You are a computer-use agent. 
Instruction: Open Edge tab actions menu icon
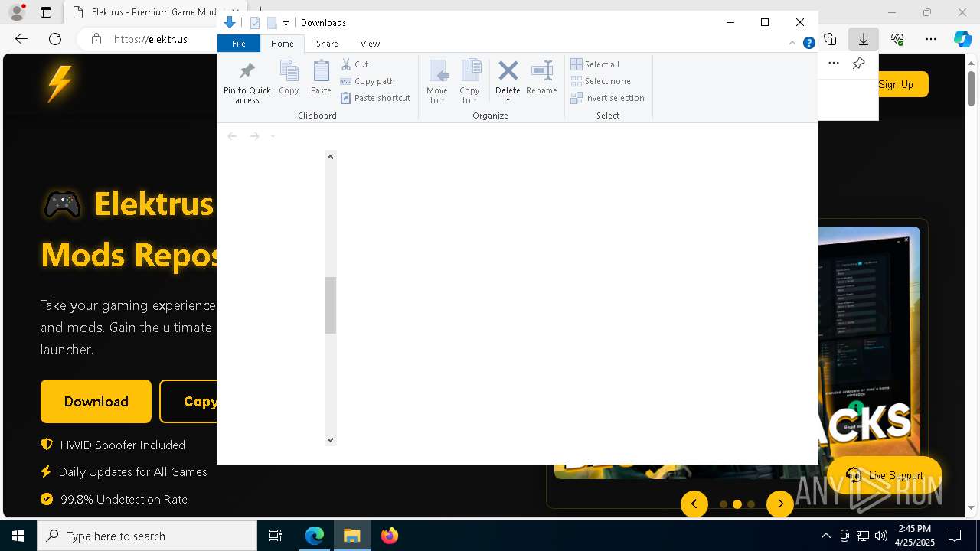tap(46, 12)
